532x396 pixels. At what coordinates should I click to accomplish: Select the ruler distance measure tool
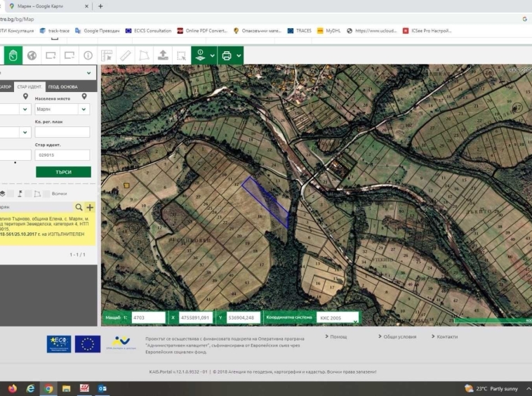[x=126, y=55]
